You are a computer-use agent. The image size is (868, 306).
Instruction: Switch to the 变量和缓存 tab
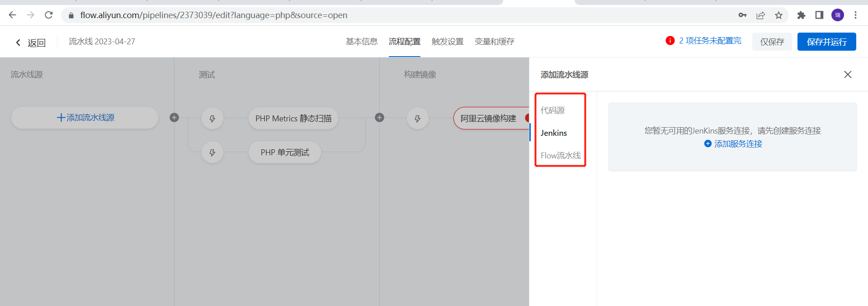coord(495,42)
